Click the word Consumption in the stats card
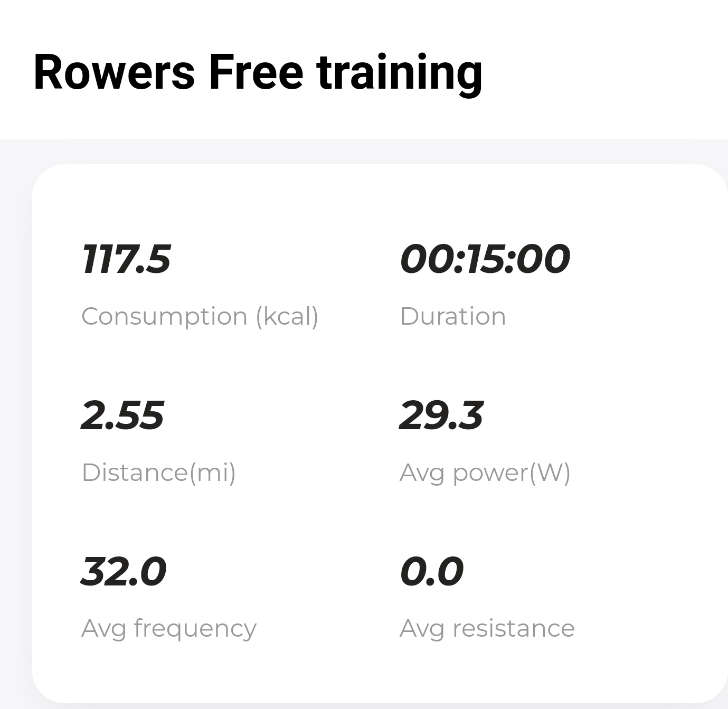The width and height of the screenshot is (728, 709). coord(164,317)
